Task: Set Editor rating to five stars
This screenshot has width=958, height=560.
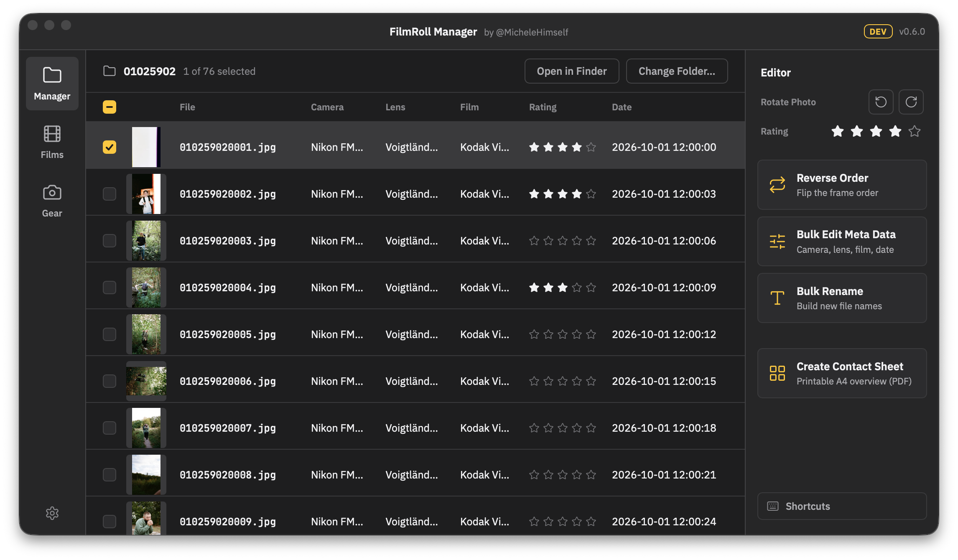Action: [x=915, y=131]
